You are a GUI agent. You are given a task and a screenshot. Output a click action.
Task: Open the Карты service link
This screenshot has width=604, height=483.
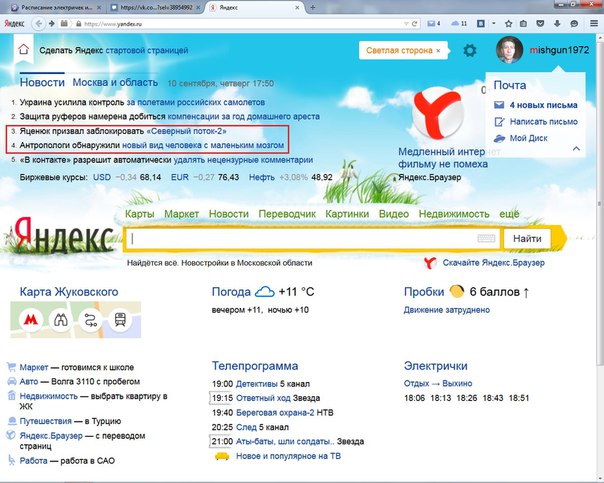[139, 214]
